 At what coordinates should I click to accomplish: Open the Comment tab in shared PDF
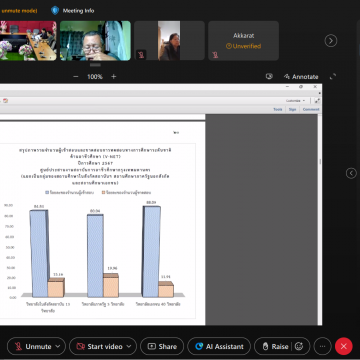[x=311, y=109]
